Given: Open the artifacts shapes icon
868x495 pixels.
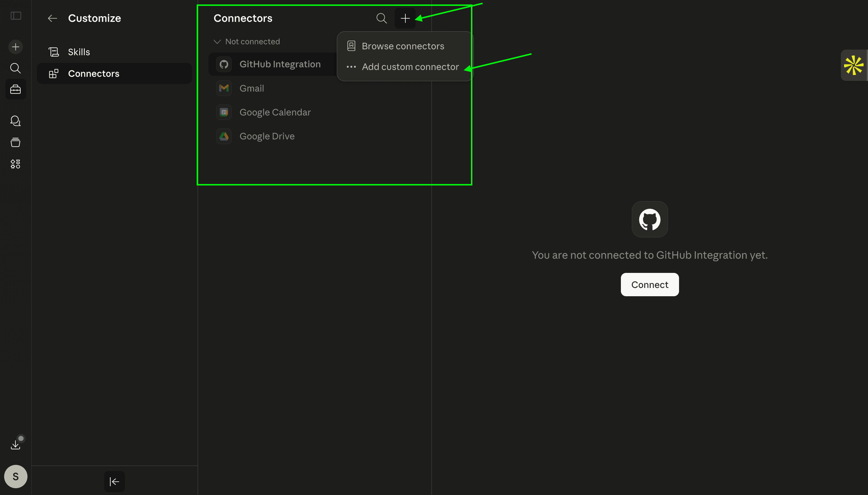Looking at the screenshot, I should coord(16,164).
